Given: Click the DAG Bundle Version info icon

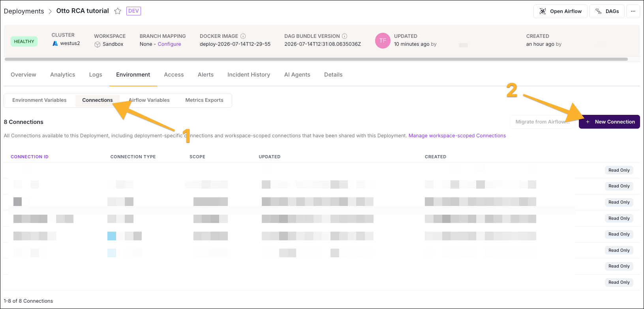Looking at the screenshot, I should 345,36.
